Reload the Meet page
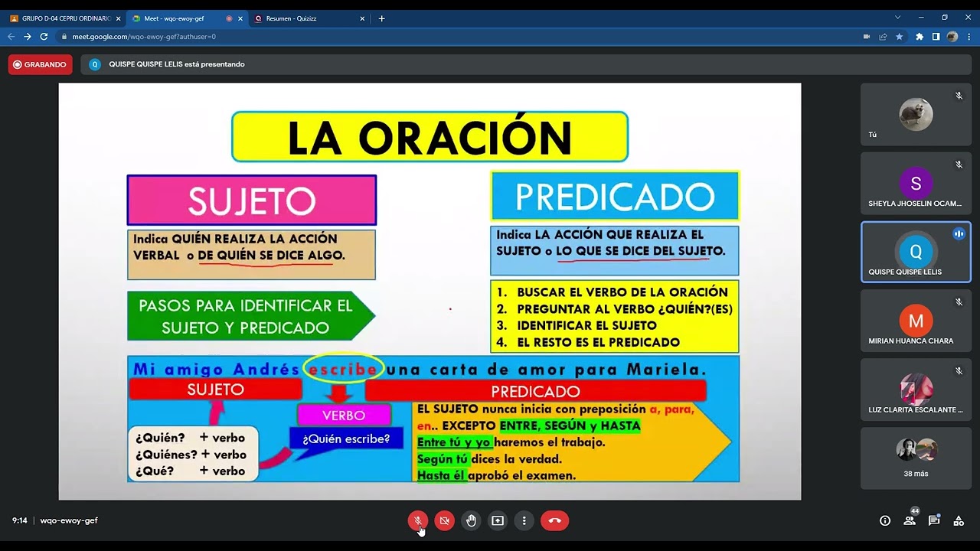The height and width of the screenshot is (551, 980). point(44,36)
